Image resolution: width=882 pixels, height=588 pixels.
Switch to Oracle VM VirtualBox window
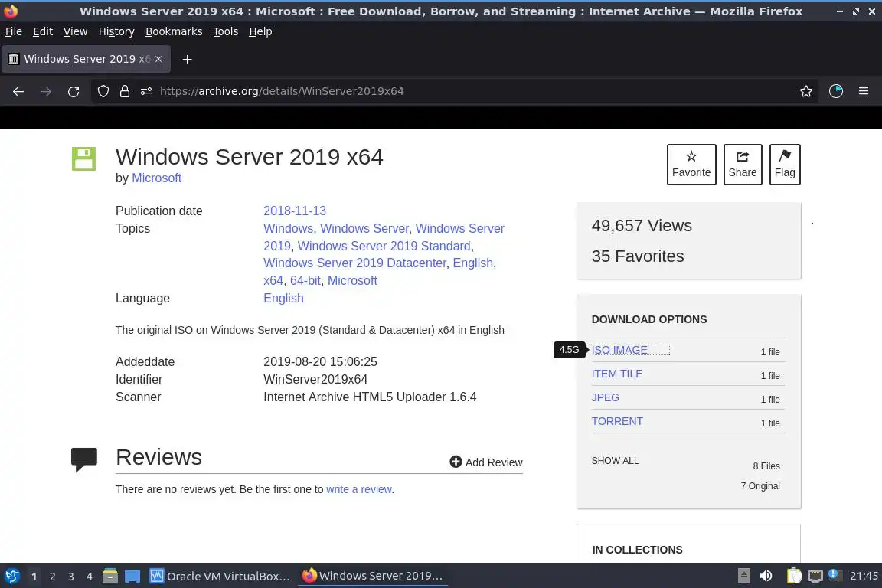coord(220,577)
